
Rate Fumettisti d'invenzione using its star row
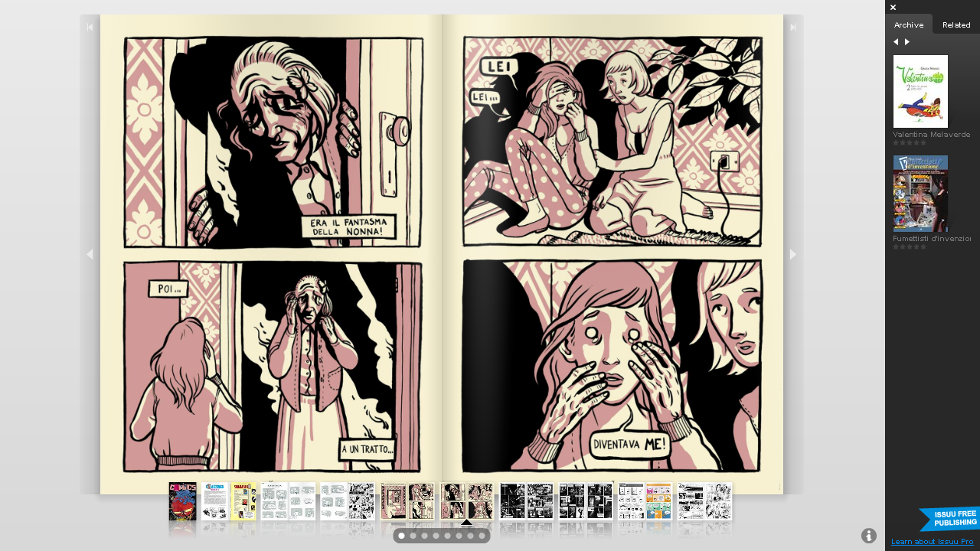click(910, 247)
